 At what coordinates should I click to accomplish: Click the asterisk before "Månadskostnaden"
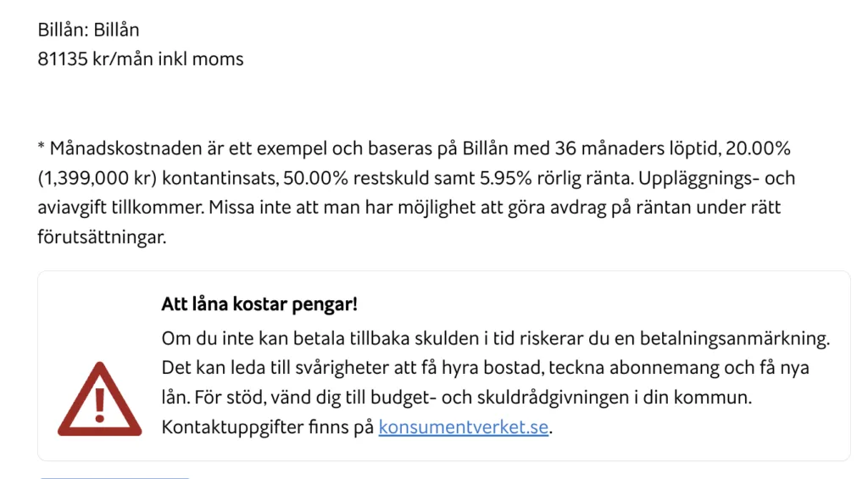[41, 148]
